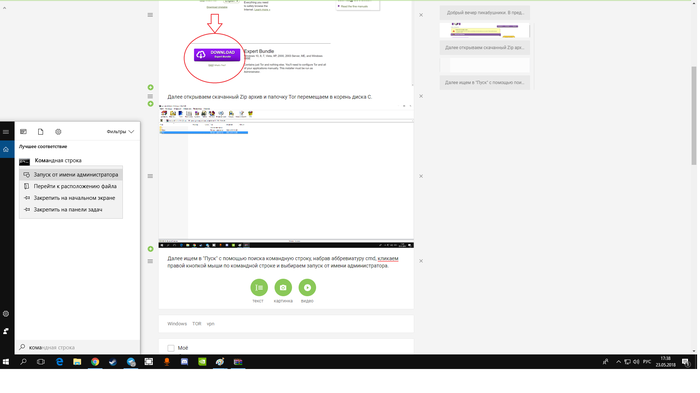Screen dimensions: 700x393
Task: Click the green 'картинка' add image button
Action: (x=283, y=288)
